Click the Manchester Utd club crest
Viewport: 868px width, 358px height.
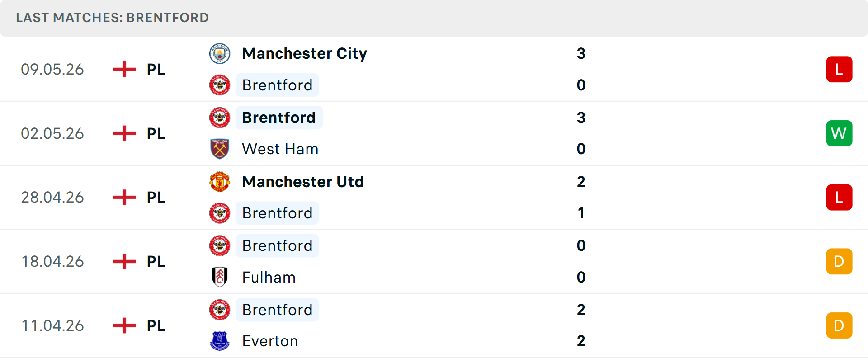click(x=220, y=182)
